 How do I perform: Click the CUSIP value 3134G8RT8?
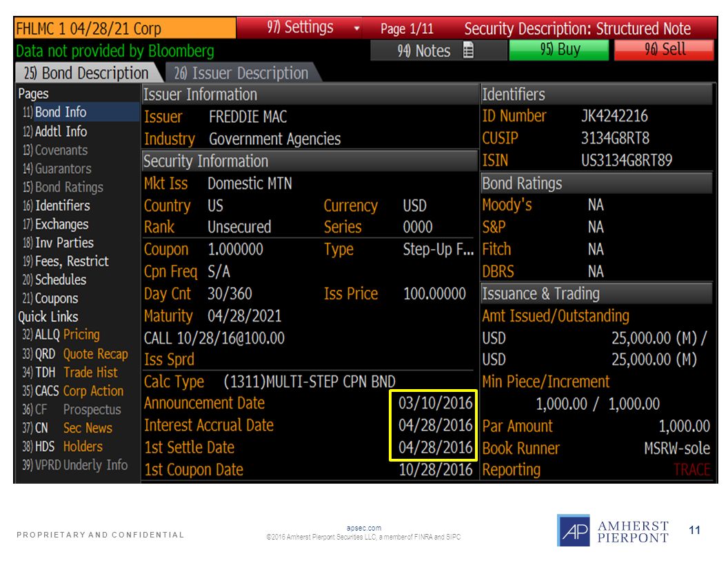pyautogui.click(x=615, y=138)
